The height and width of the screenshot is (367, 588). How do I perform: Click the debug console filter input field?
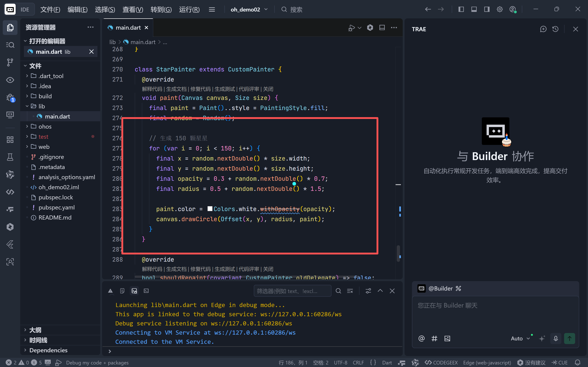292,291
